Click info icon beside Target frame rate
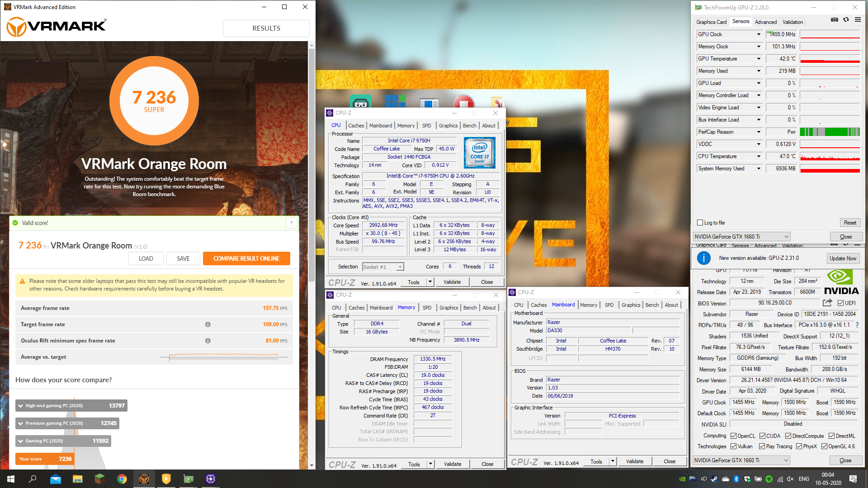The height and width of the screenshot is (488, 868). 208,324
